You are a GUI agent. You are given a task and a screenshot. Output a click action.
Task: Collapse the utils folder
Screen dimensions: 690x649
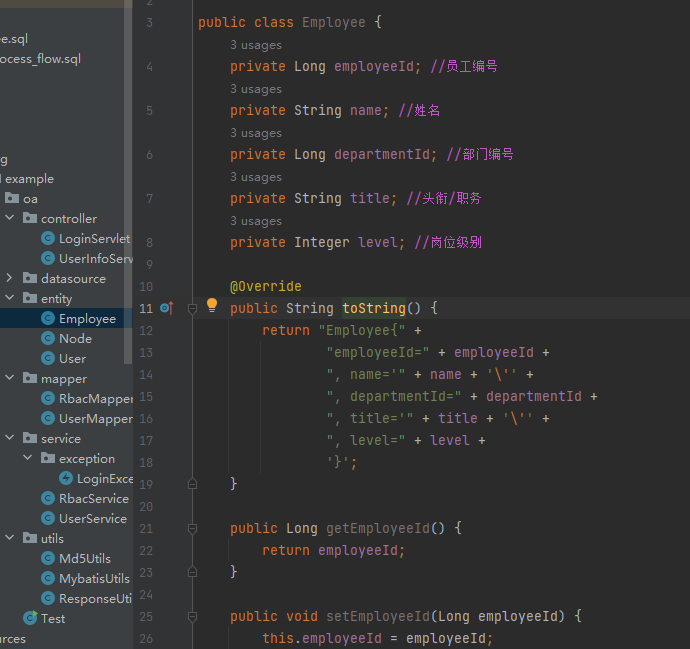(x=10, y=538)
